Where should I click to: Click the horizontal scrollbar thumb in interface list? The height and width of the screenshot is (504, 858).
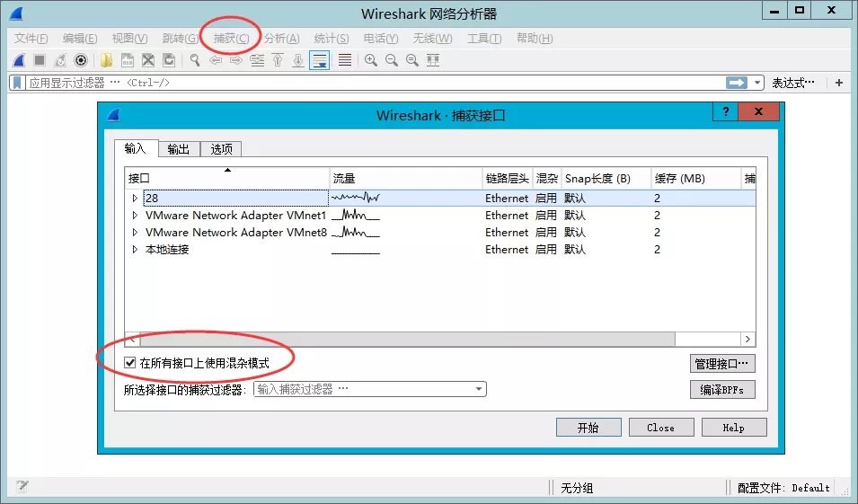[407, 340]
